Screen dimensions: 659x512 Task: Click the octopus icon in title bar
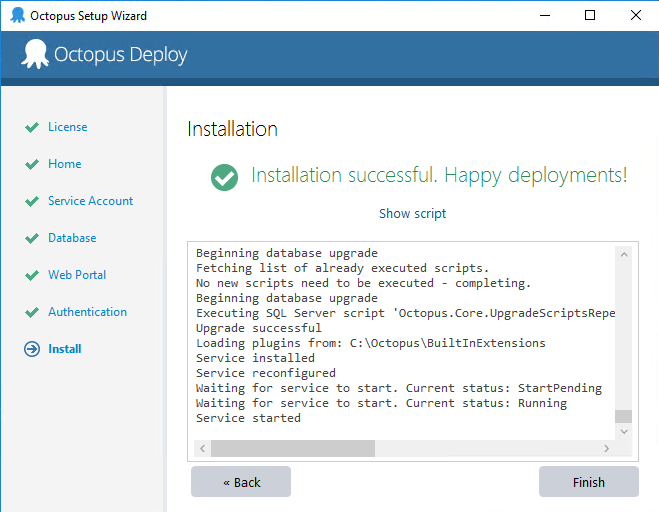tap(17, 15)
